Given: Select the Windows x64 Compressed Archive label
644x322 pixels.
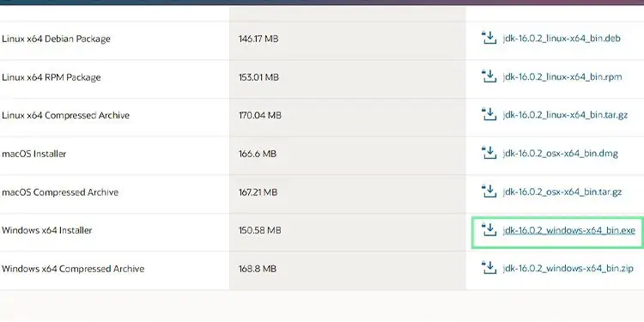Looking at the screenshot, I should [x=73, y=269].
